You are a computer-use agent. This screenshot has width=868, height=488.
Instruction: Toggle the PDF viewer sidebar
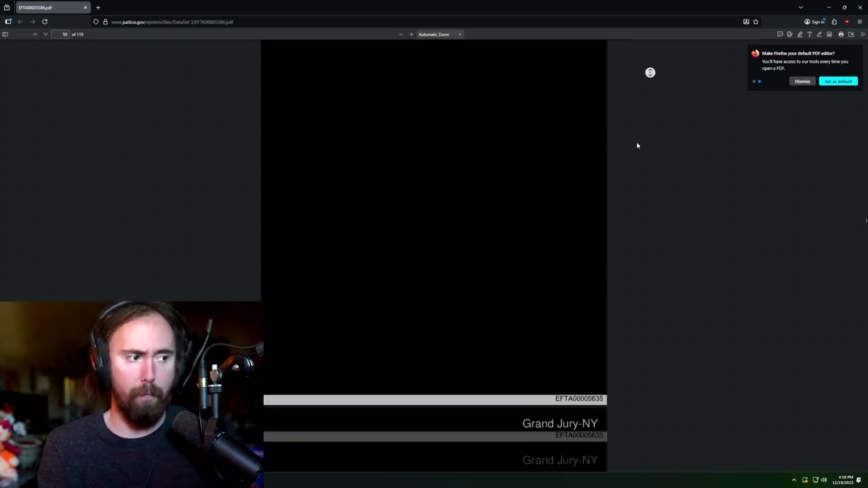5,34
